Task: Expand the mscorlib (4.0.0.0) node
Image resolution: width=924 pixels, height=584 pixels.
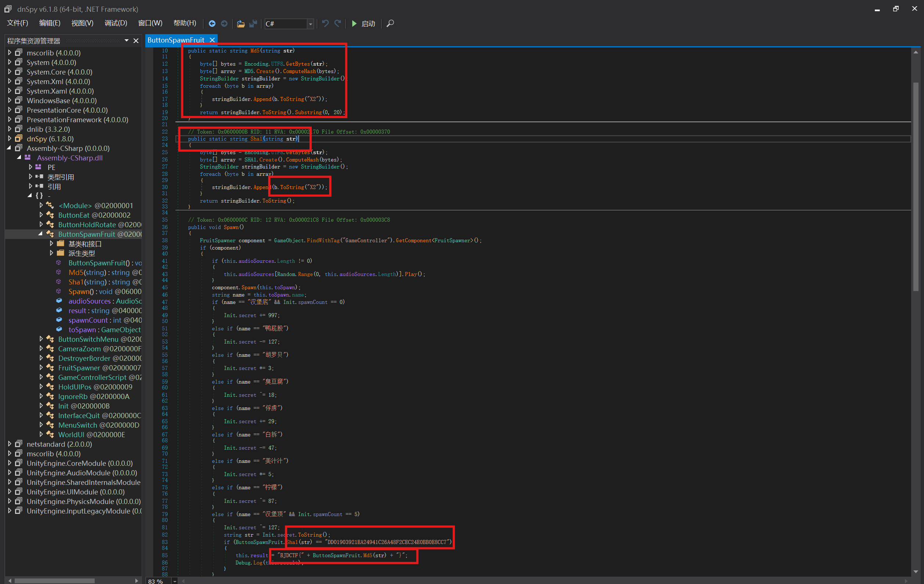Action: point(10,52)
